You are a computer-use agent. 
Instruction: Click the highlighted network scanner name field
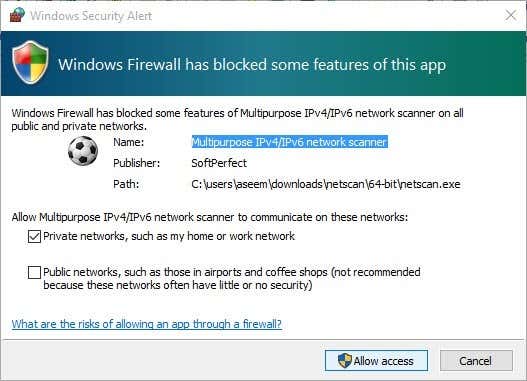289,142
